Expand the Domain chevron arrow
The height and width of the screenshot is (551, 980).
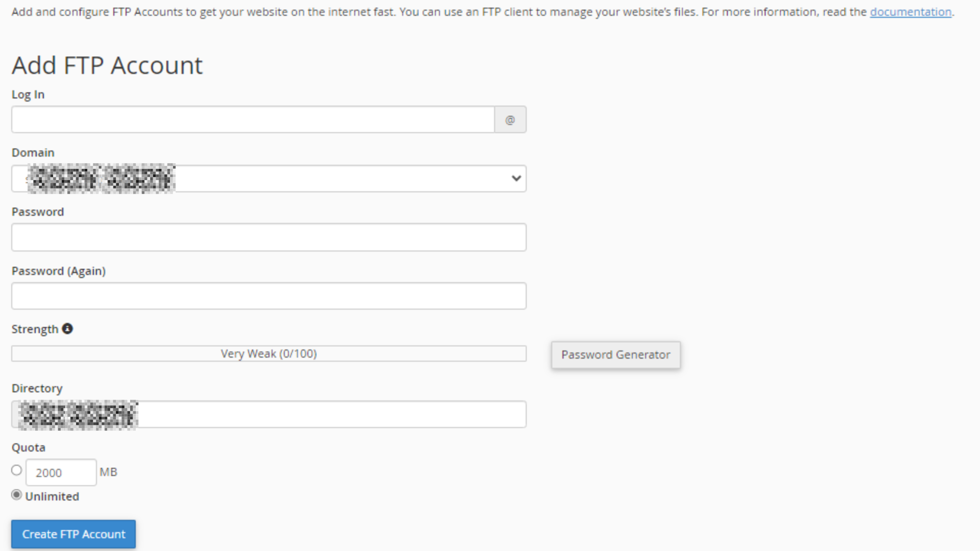click(516, 179)
